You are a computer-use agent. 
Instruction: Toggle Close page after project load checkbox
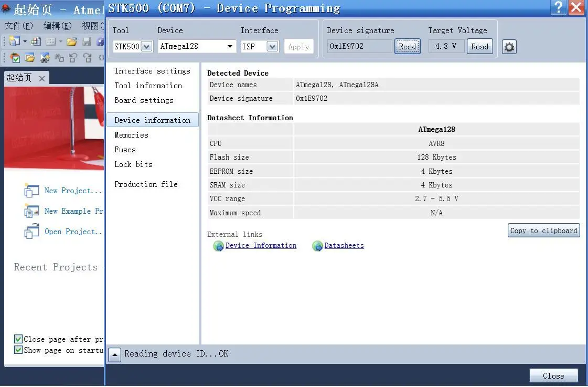coord(18,339)
